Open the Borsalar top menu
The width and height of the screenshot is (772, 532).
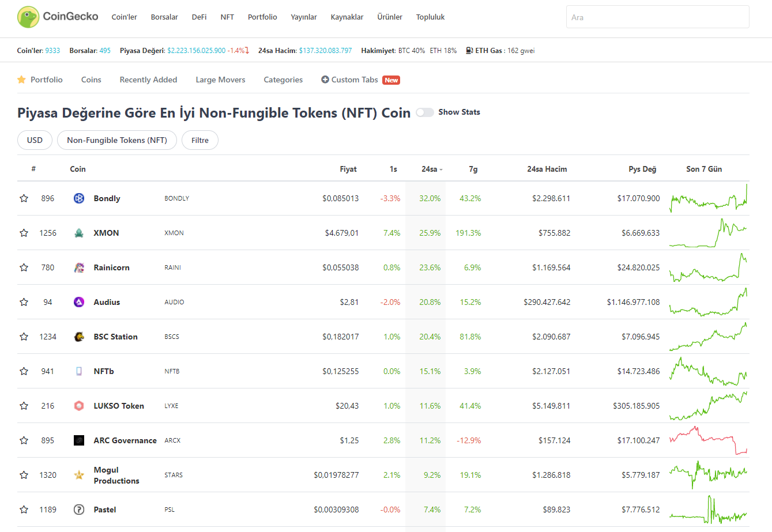tap(164, 17)
